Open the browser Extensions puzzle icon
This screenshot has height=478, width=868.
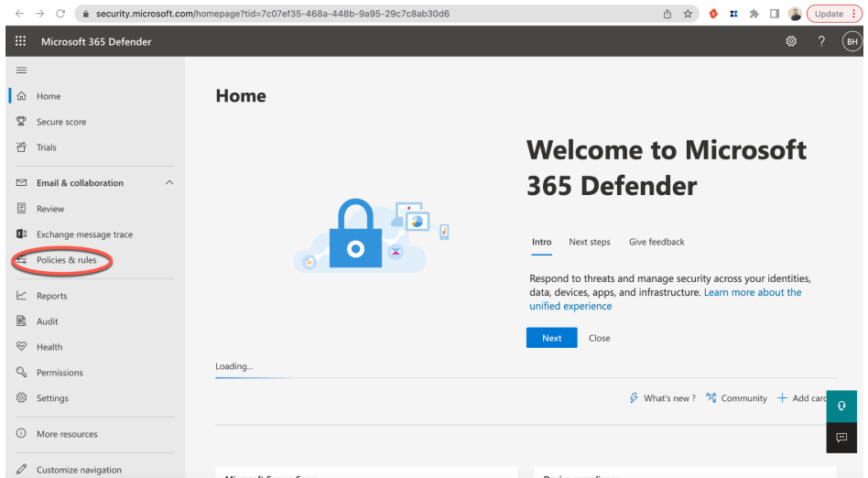pyautogui.click(x=754, y=14)
